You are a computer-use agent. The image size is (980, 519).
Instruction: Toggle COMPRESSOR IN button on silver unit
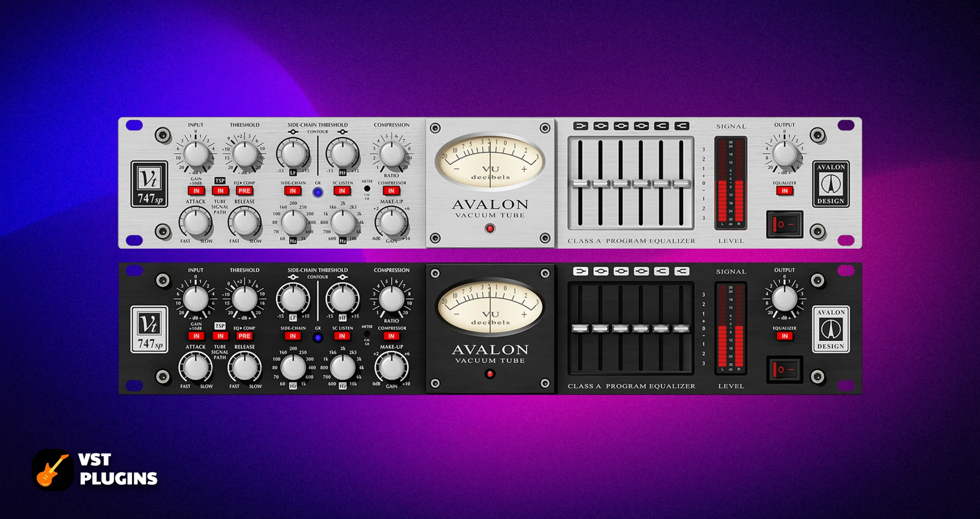pyautogui.click(x=391, y=190)
